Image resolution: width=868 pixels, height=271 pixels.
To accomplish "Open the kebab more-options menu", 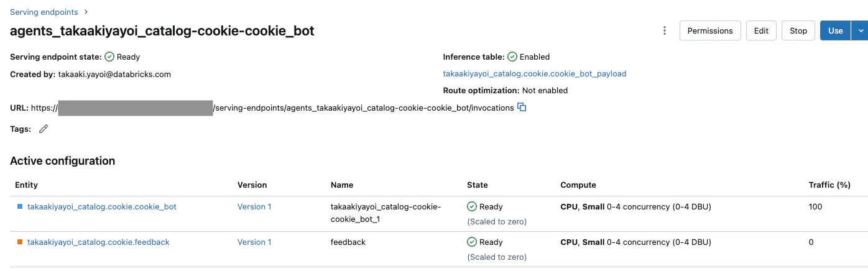I will tap(665, 30).
